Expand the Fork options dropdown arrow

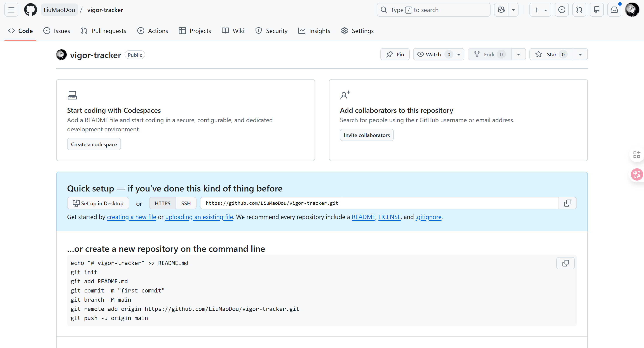click(518, 54)
